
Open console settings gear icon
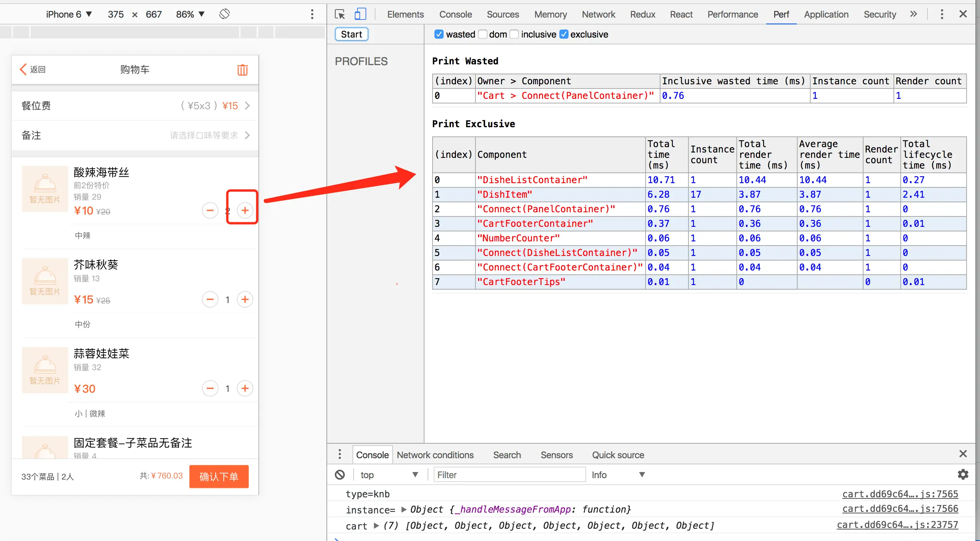[x=963, y=475]
